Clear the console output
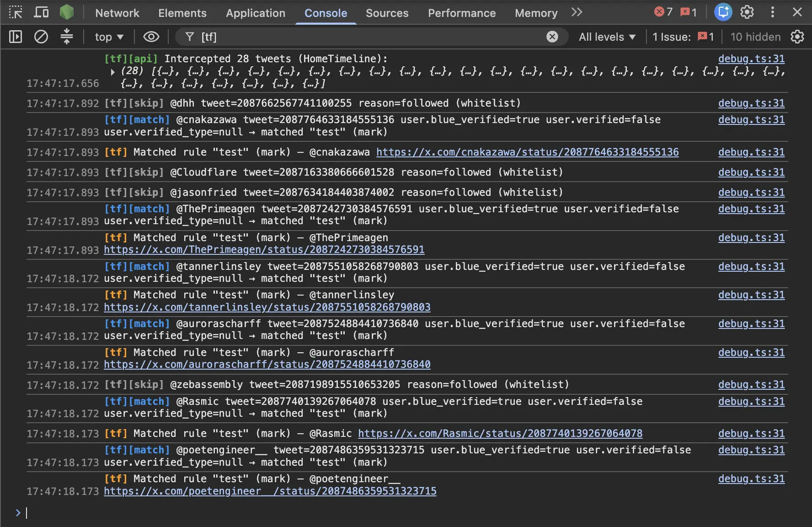 click(x=41, y=37)
